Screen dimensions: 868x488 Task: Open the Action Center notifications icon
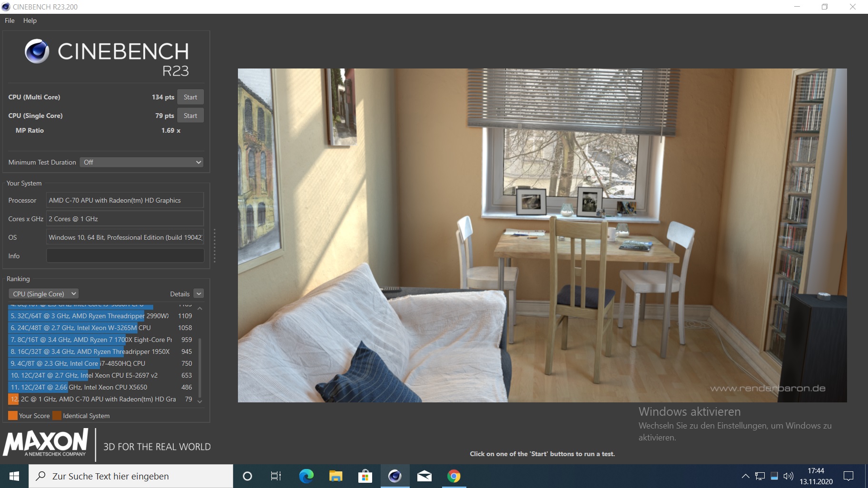[x=848, y=476]
